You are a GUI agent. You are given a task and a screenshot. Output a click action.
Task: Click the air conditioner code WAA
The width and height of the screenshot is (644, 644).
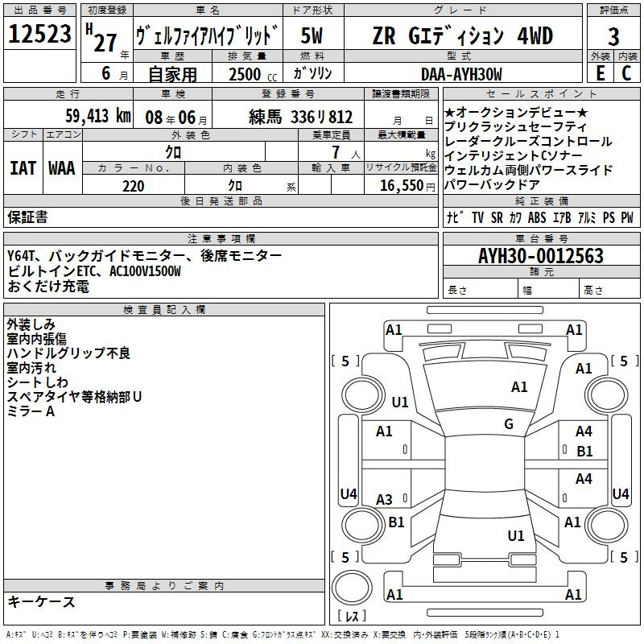[x=62, y=168]
